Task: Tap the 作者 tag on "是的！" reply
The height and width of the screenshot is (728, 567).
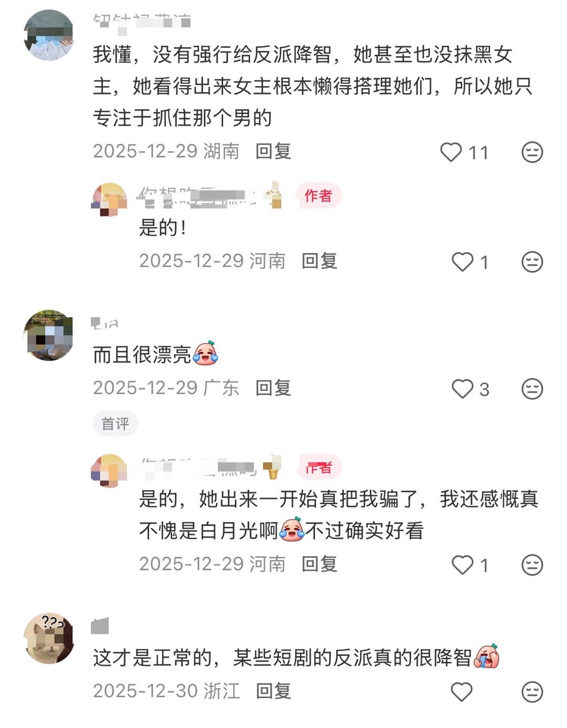Action: click(318, 196)
